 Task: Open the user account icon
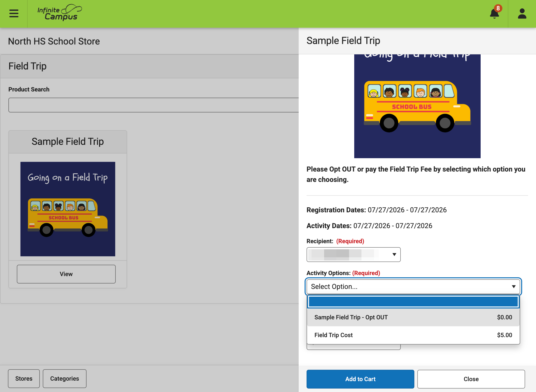(x=522, y=14)
